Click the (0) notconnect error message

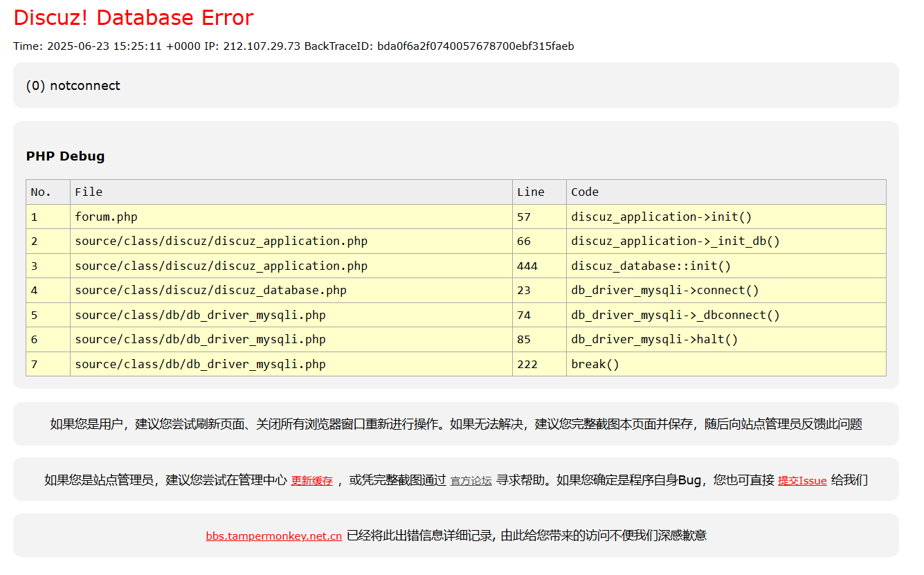73,86
